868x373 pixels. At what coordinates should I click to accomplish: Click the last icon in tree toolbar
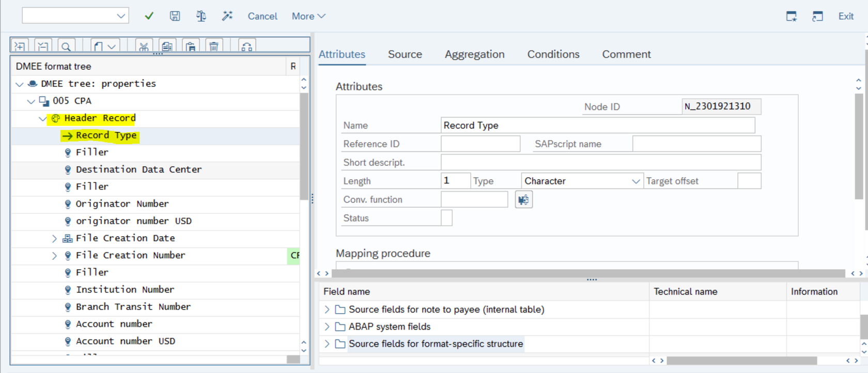(x=247, y=46)
